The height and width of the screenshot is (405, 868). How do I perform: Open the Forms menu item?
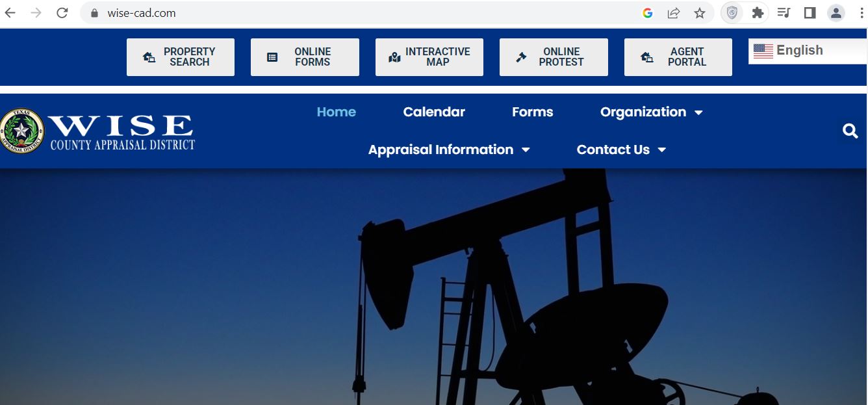[533, 112]
